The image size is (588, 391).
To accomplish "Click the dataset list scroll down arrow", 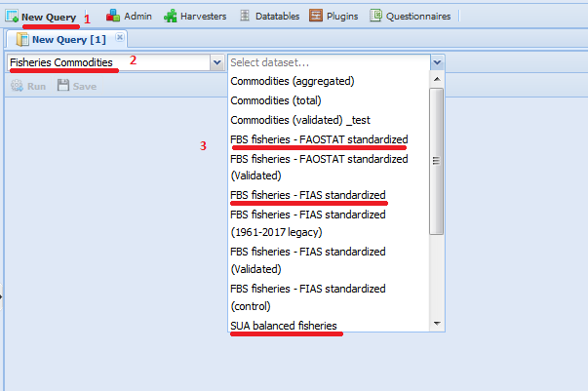I will pyautogui.click(x=437, y=324).
